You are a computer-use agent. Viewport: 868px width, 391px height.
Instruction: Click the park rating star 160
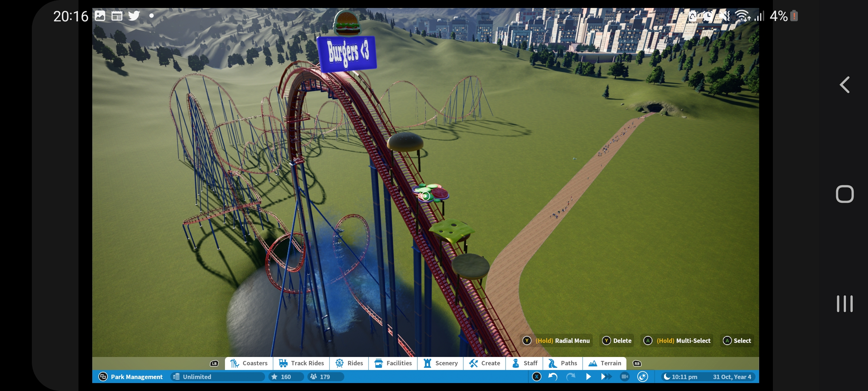click(286, 377)
